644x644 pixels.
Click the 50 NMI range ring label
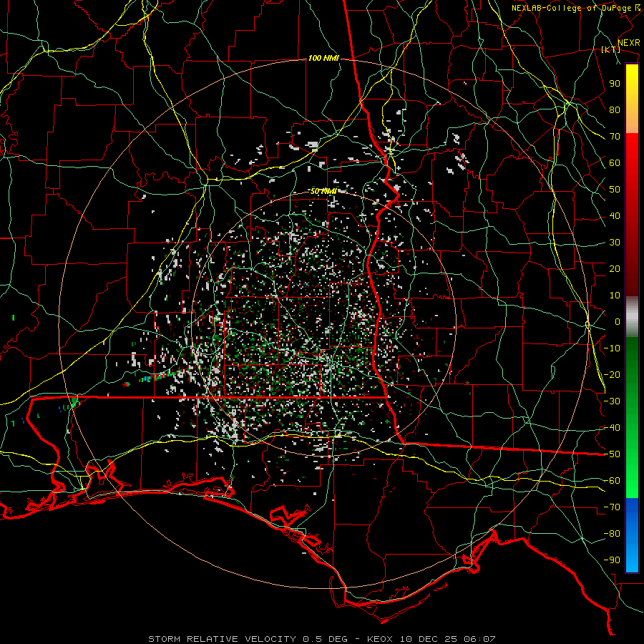click(323, 191)
